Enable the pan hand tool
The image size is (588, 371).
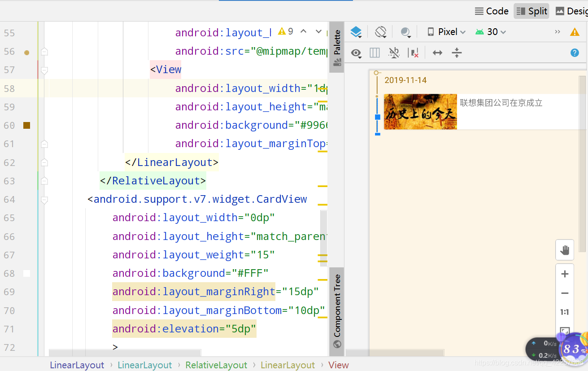point(565,250)
